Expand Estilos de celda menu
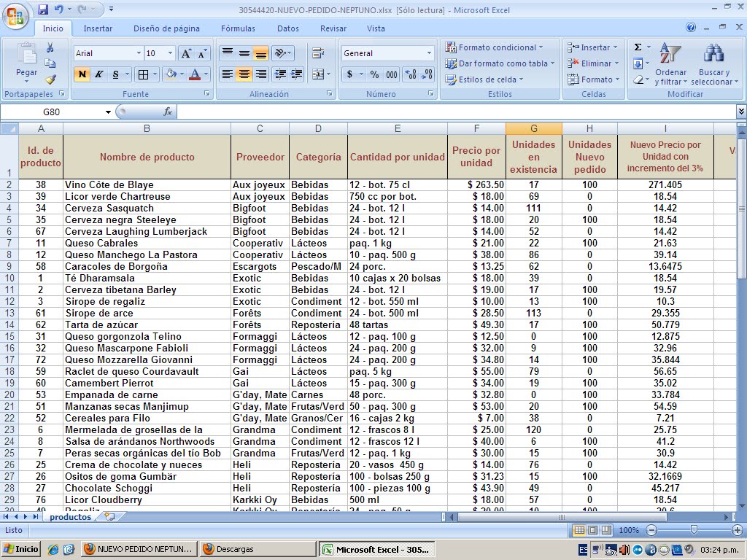This screenshot has height=560, width=747. (x=484, y=79)
